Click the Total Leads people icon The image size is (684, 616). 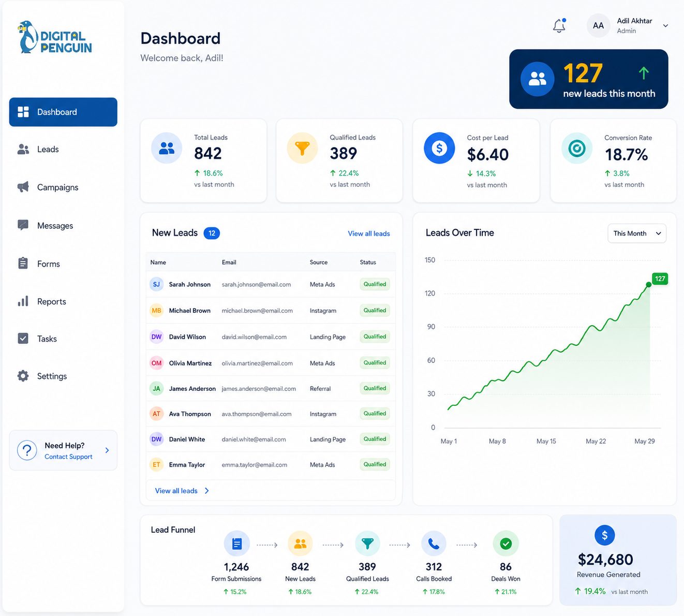point(167,148)
